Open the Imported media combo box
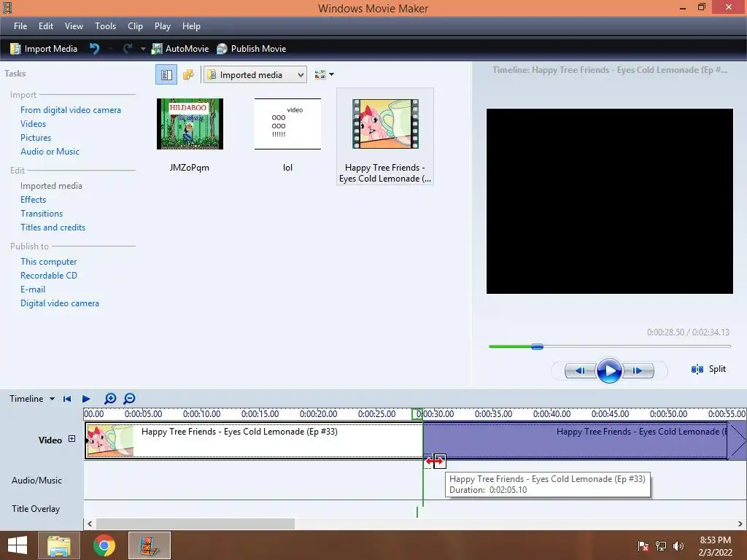 255,75
